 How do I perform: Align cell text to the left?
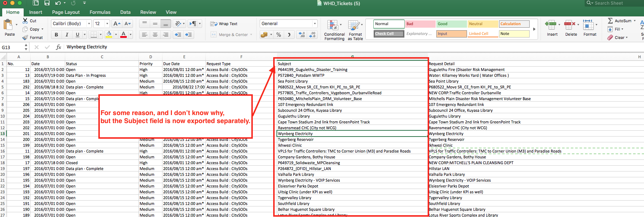145,35
